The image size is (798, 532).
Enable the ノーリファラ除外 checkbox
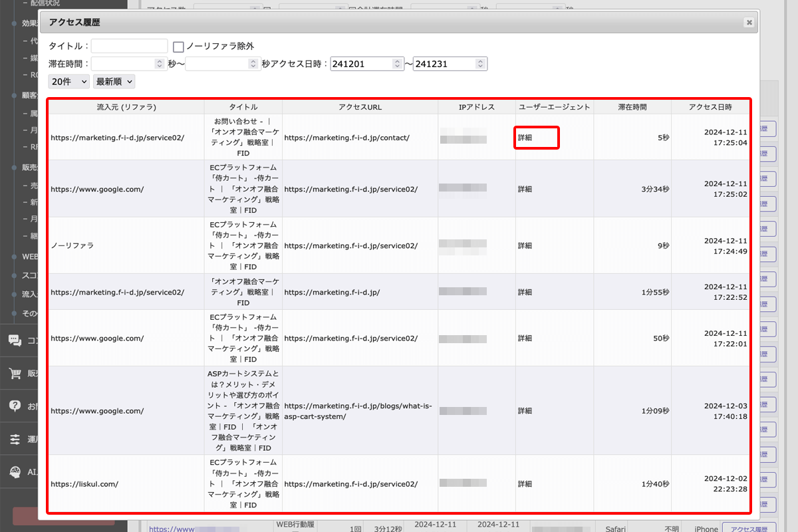178,47
